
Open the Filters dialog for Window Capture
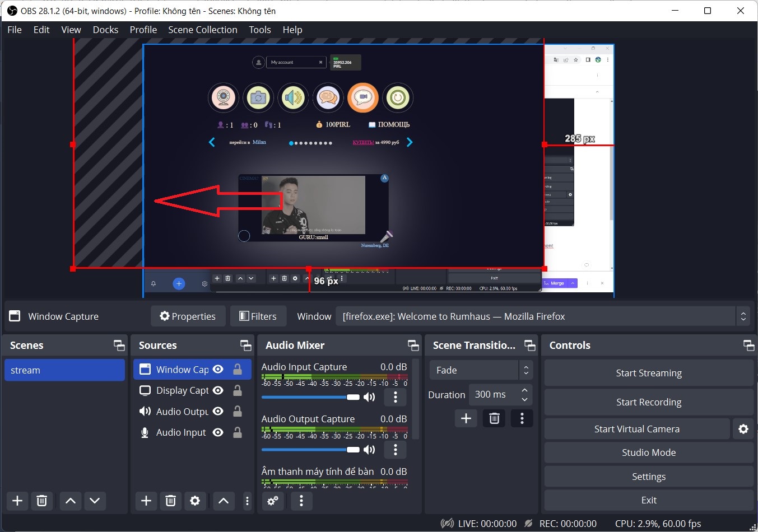pyautogui.click(x=258, y=316)
